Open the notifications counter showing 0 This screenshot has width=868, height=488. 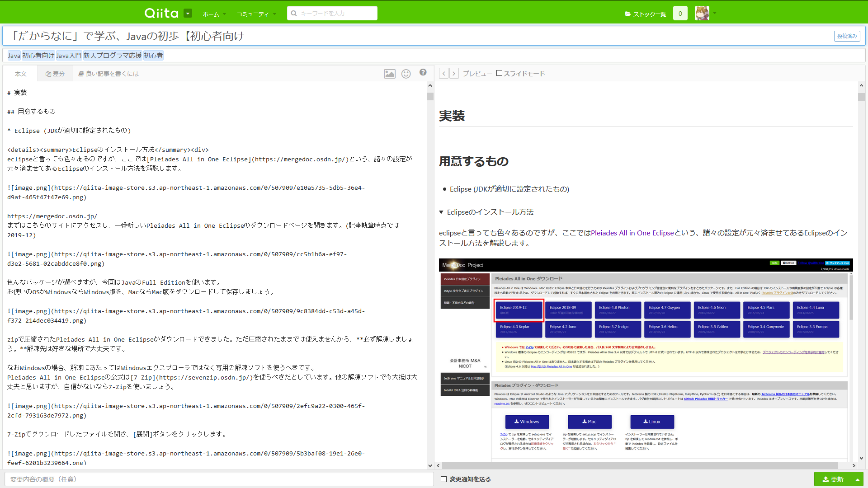pyautogui.click(x=680, y=14)
